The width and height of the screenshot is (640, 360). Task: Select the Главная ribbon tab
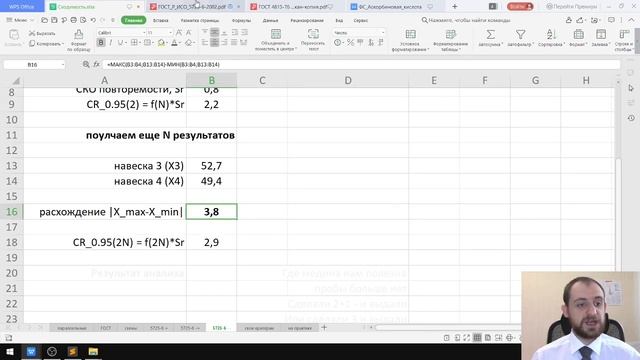[x=133, y=20]
